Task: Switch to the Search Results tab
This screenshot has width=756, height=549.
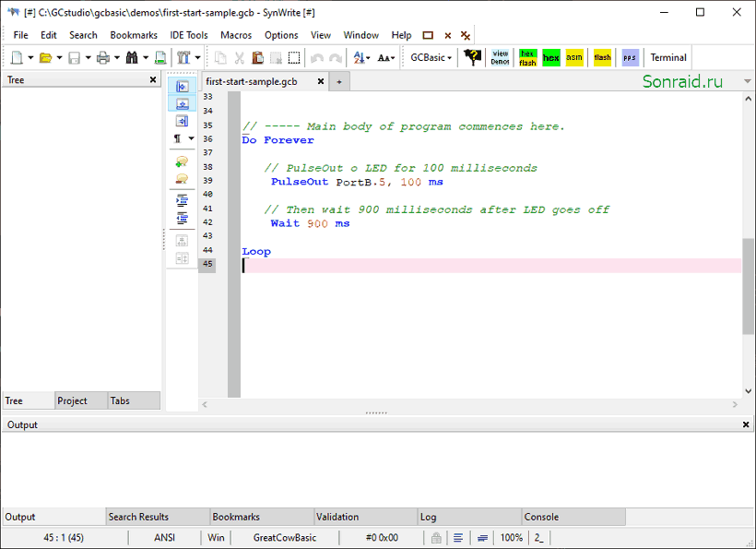Action: [x=158, y=517]
